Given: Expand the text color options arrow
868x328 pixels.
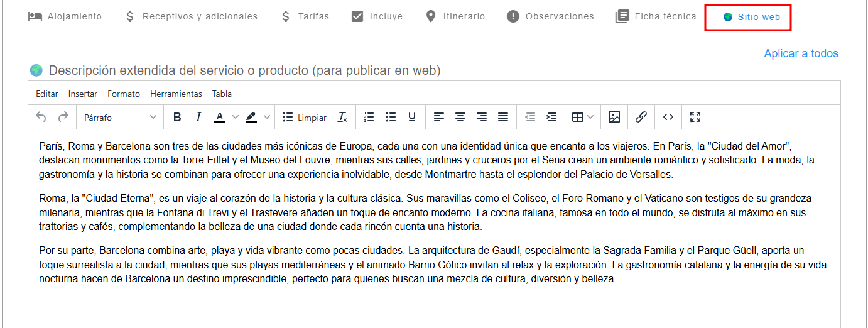Looking at the screenshot, I should click(236, 117).
